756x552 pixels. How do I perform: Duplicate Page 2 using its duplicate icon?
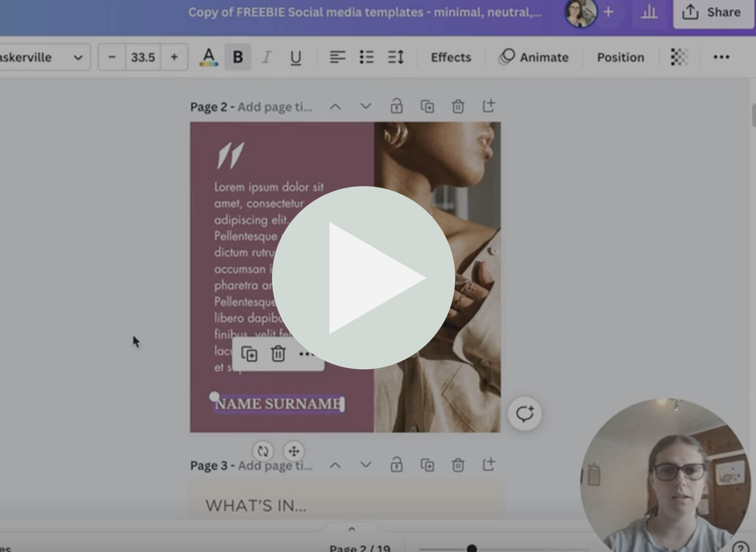[427, 106]
